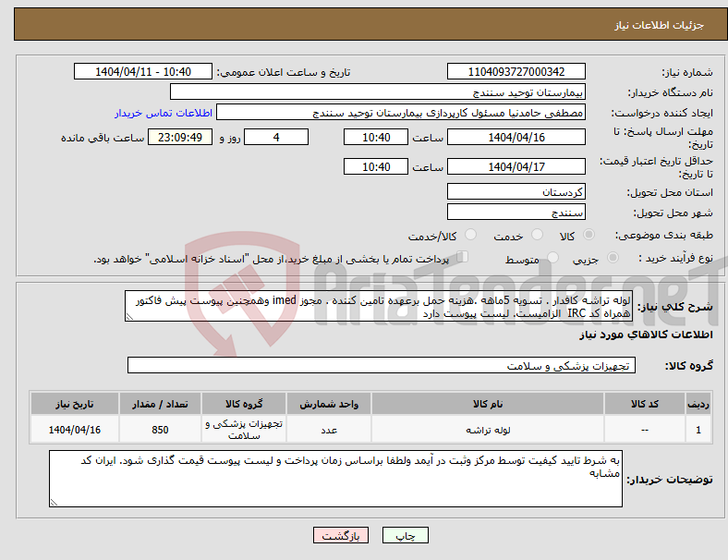
Task: Click response deadline date 1404/04/16 field
Action: coord(516,138)
